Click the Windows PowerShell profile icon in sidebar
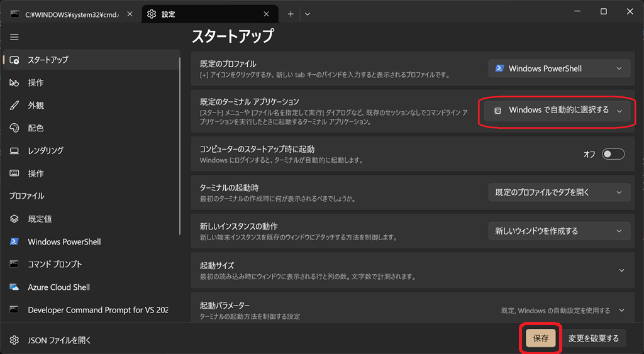This screenshot has width=644, height=354. coord(14,241)
